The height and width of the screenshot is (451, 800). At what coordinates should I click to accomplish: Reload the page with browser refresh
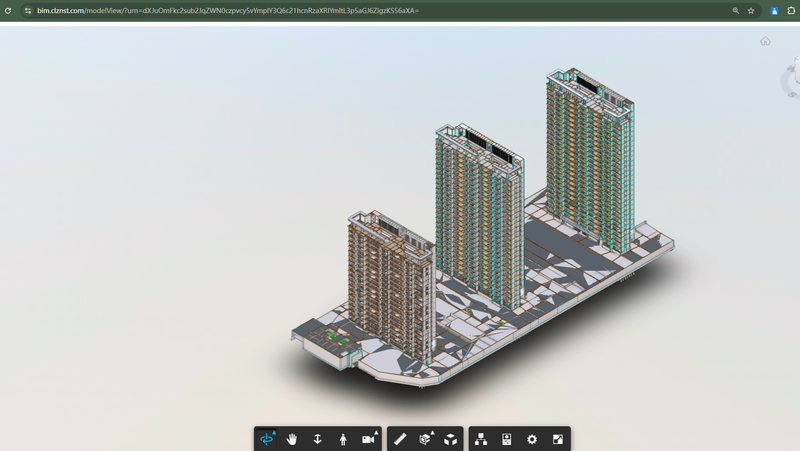coord(8,10)
